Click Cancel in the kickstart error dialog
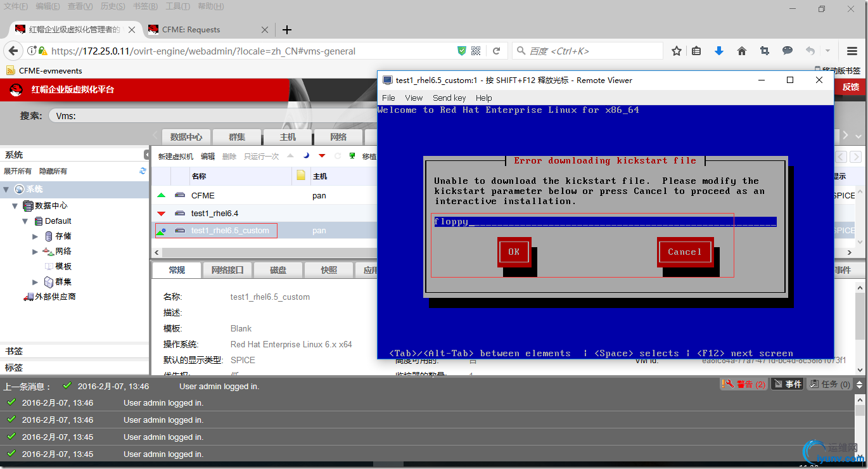The height and width of the screenshot is (469, 868). 685,252
